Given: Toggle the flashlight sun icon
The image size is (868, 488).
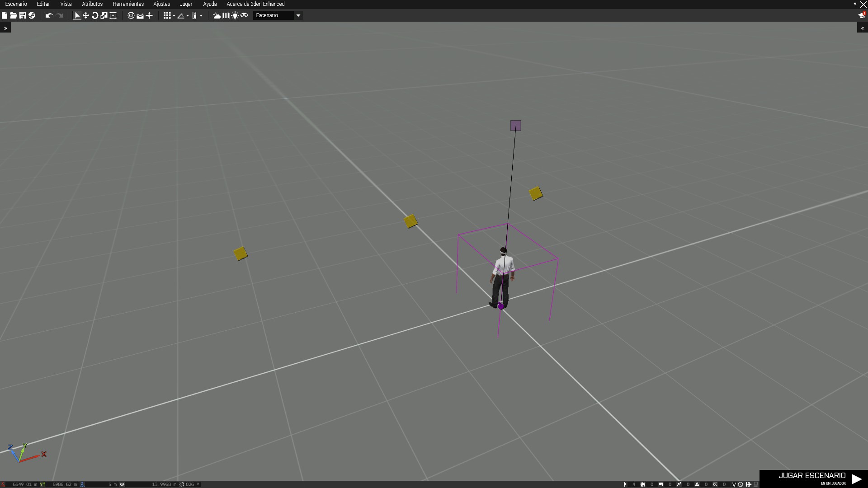Looking at the screenshot, I should coord(235,15).
